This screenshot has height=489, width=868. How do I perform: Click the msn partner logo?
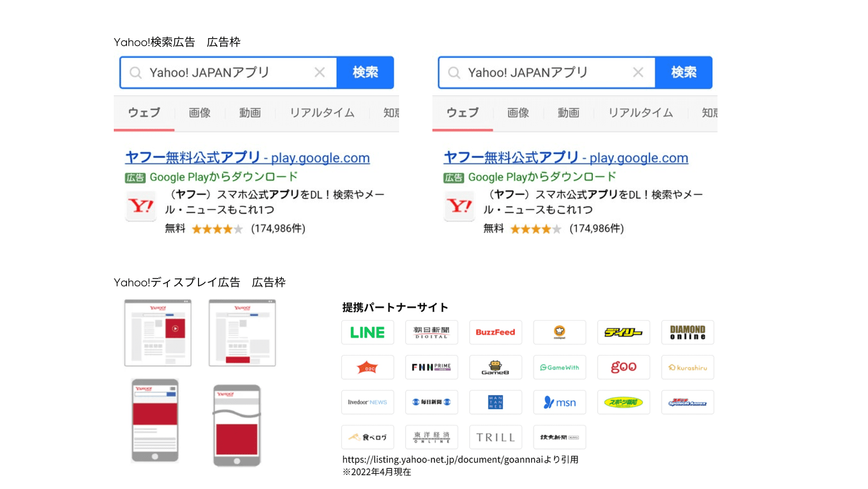559,403
